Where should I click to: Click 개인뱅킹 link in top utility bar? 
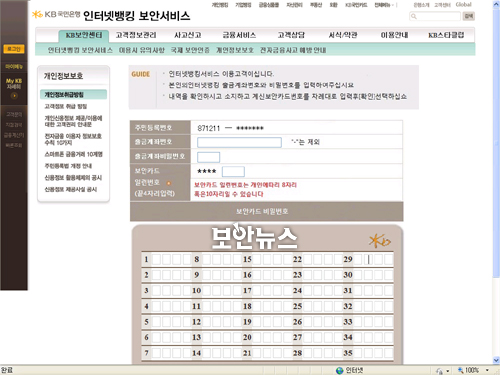tap(220, 5)
